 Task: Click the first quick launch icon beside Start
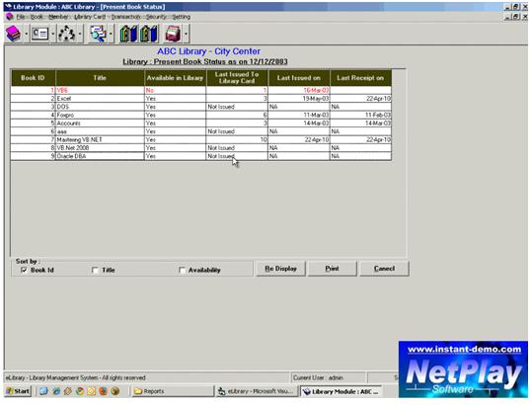click(43, 391)
